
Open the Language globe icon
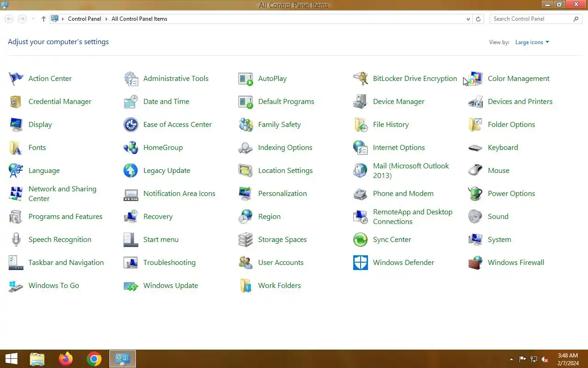click(x=16, y=171)
